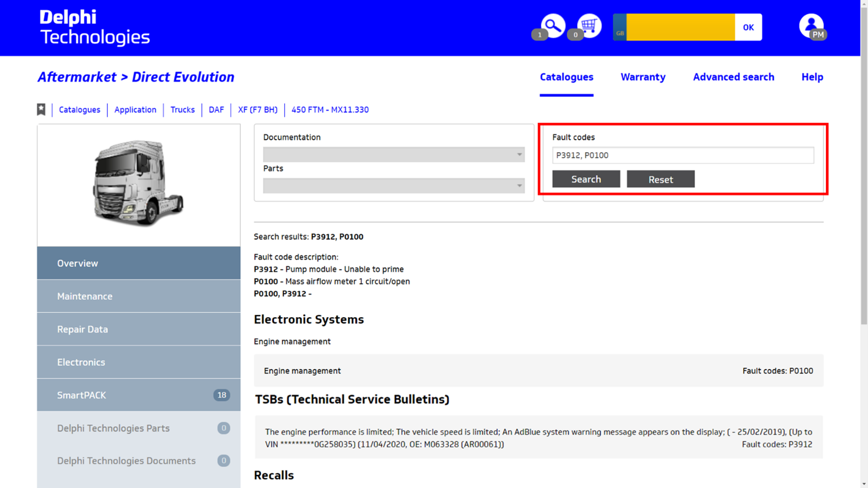Image resolution: width=868 pixels, height=488 pixels.
Task: Open the Help tab
Action: pos(812,77)
